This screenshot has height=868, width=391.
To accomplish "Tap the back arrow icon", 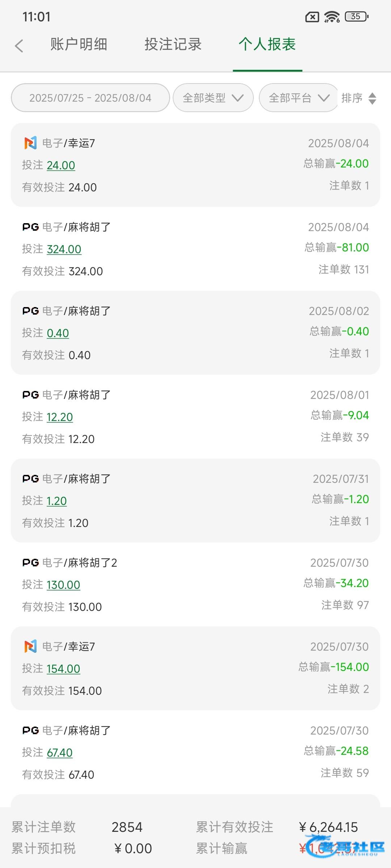I will 19,46.
